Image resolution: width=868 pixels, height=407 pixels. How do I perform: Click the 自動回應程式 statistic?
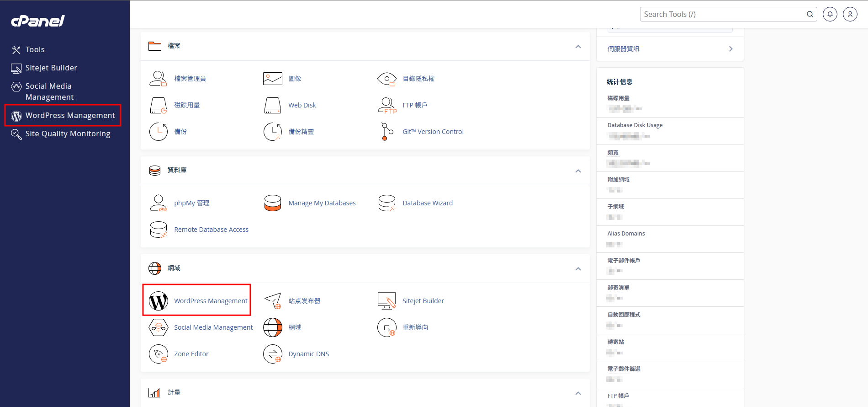point(624,315)
